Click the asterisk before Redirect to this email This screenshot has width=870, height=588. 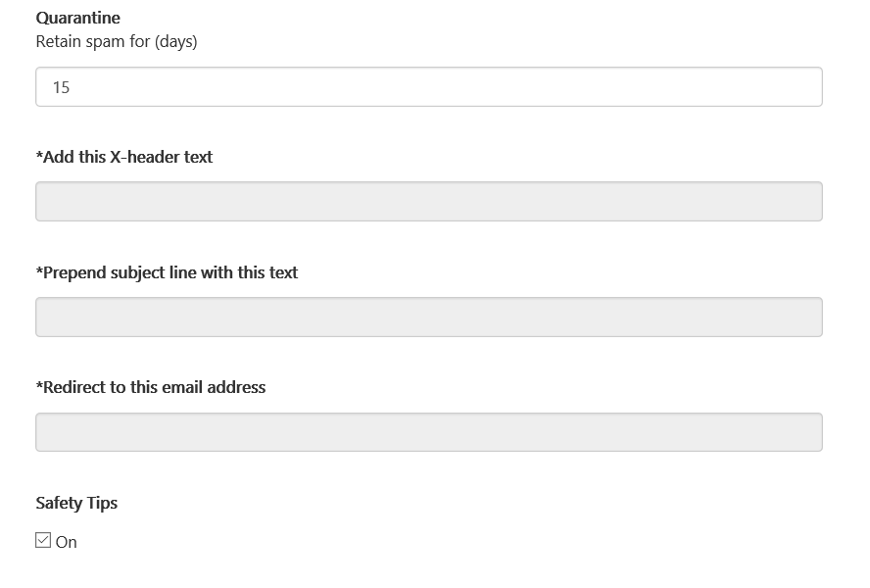pyautogui.click(x=39, y=385)
